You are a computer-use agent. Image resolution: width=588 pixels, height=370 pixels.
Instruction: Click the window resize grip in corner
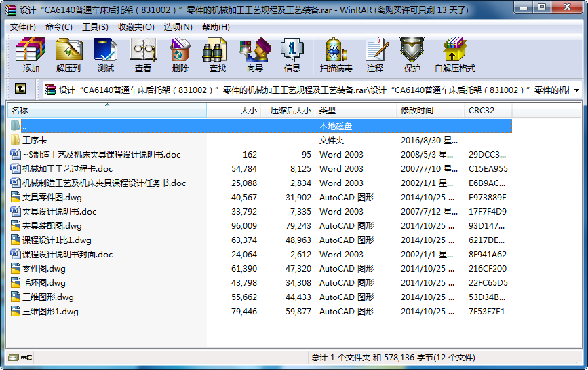579,361
